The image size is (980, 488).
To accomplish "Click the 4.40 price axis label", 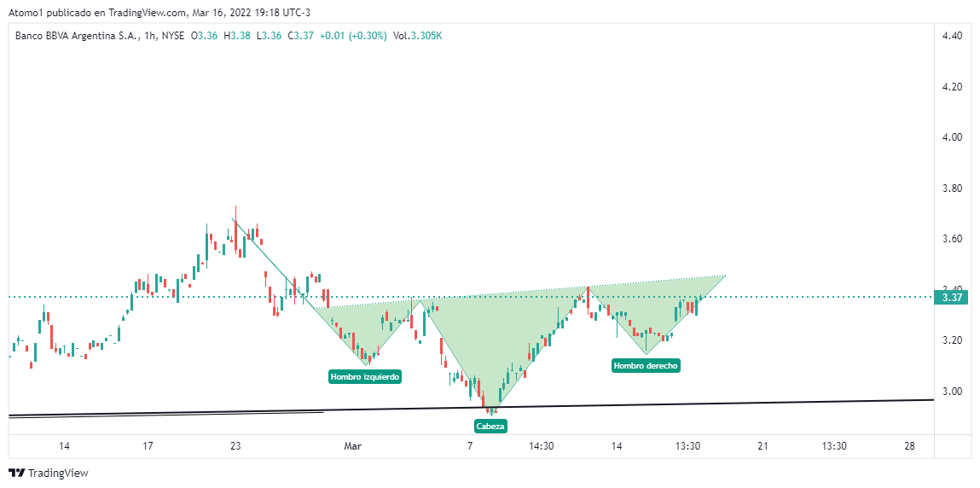I will tap(951, 37).
